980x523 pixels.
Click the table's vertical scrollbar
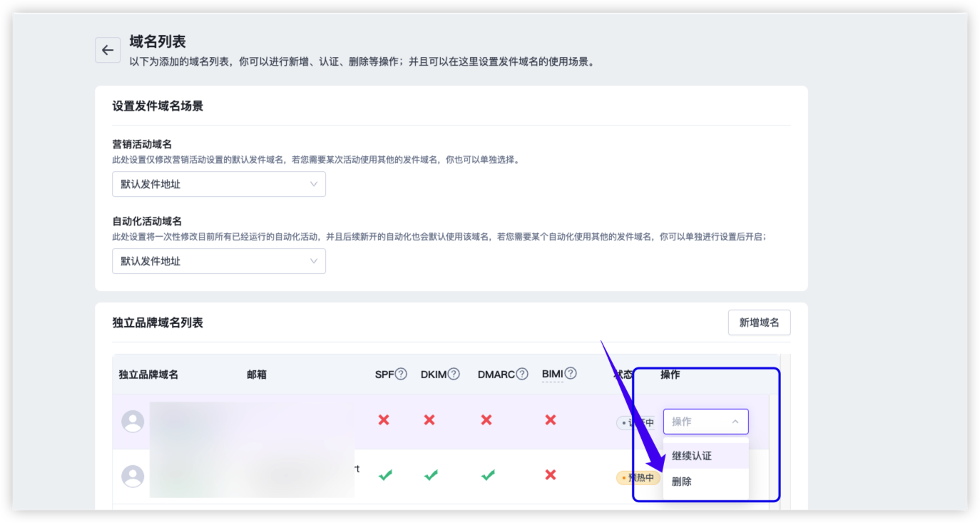pos(785,428)
